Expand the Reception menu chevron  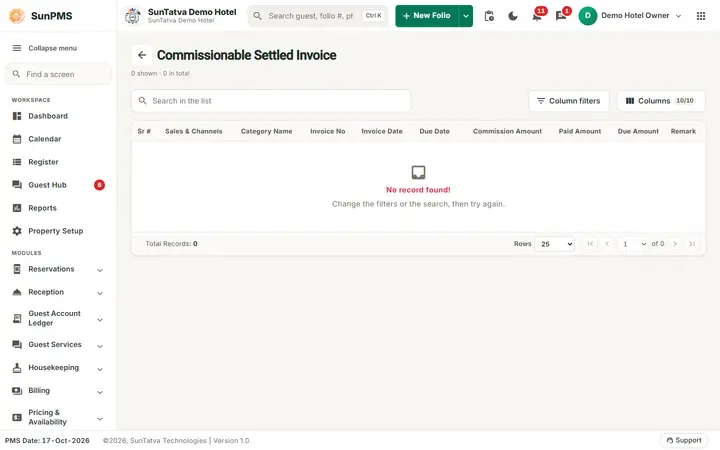point(100,293)
